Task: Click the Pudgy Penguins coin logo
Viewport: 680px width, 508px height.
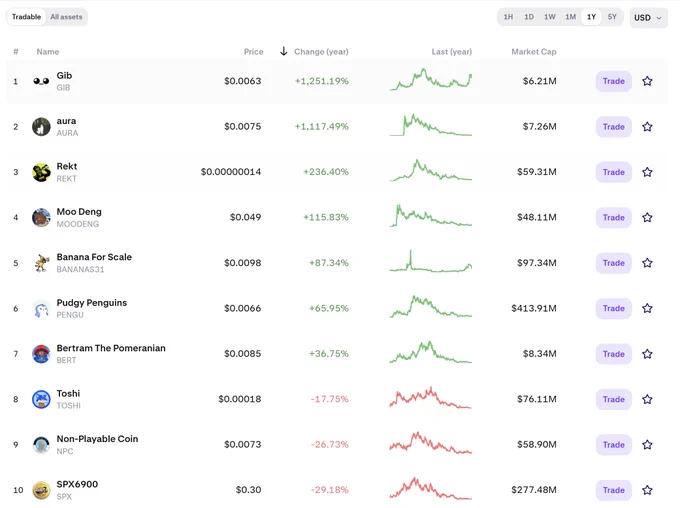Action: pos(41,308)
